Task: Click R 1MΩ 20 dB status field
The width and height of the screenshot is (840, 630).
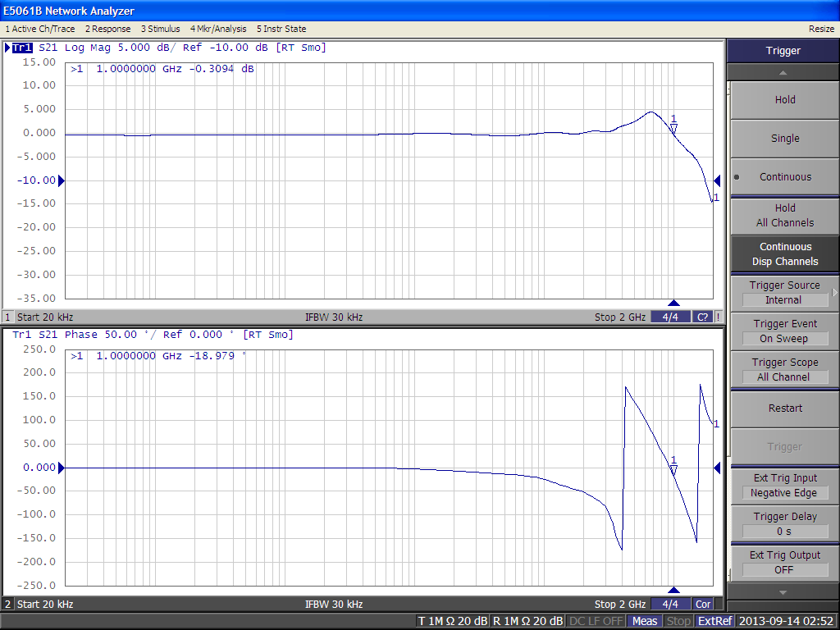Action: click(527, 621)
